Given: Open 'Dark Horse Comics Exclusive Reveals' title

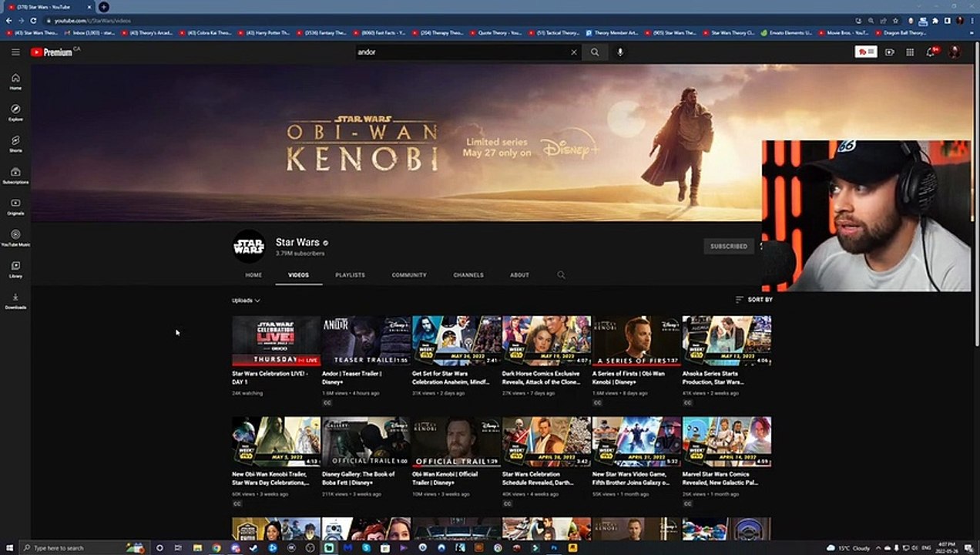Looking at the screenshot, I should pos(541,378).
